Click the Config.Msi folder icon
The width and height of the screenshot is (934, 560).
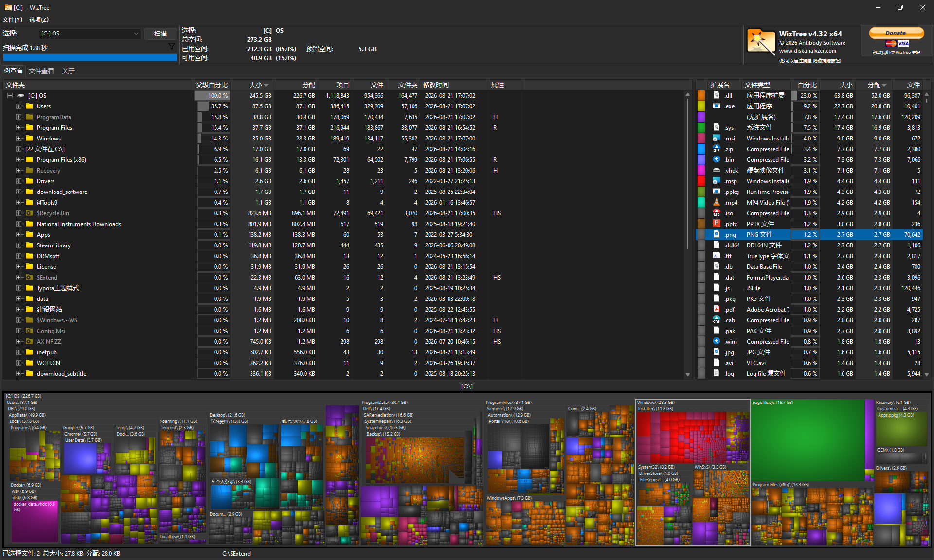tap(29, 331)
